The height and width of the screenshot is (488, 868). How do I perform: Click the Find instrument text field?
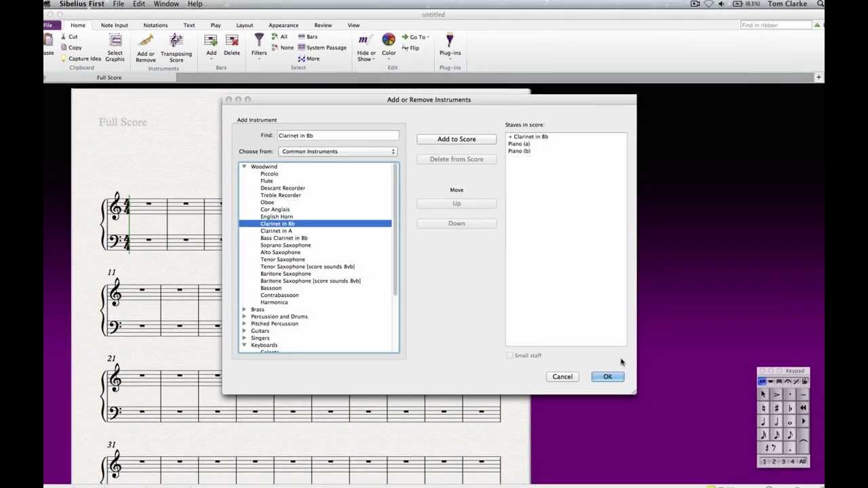click(x=338, y=136)
